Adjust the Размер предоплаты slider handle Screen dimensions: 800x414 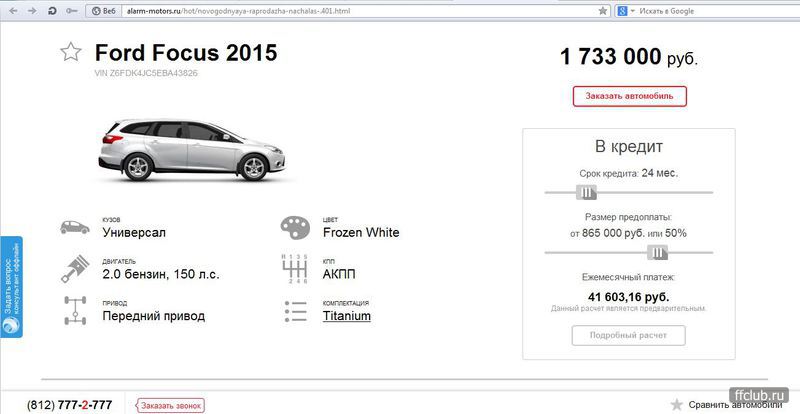657,252
